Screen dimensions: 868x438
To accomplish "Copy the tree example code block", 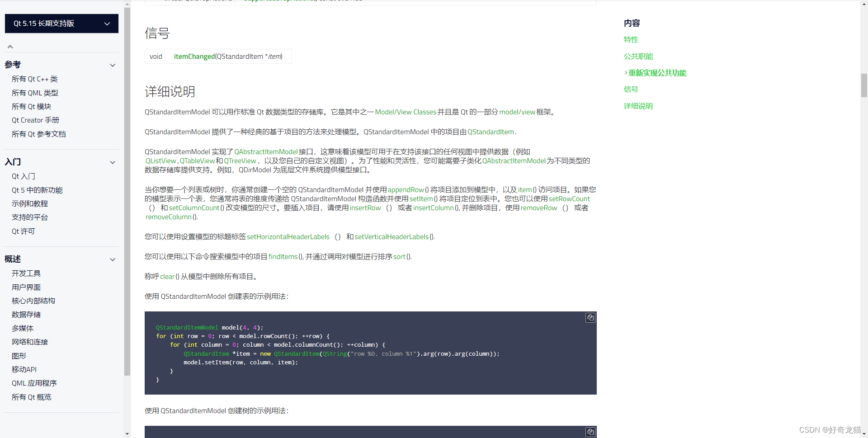I will click(x=590, y=432).
